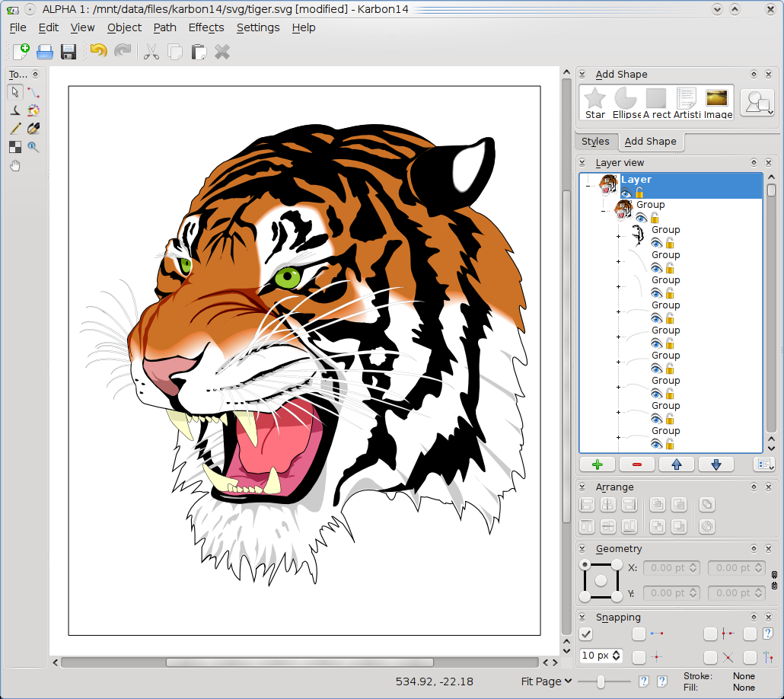Click the zoom slider in status bar
784x699 pixels.
(x=601, y=681)
